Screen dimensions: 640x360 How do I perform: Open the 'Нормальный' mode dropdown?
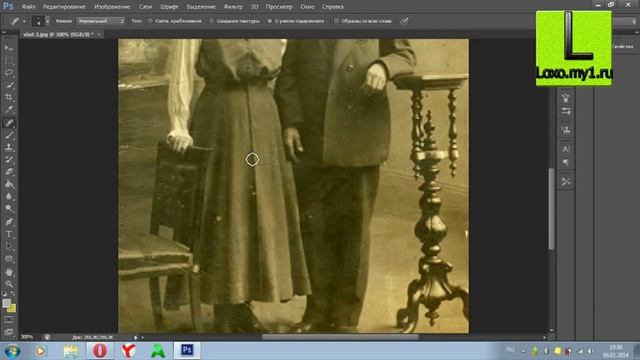100,21
